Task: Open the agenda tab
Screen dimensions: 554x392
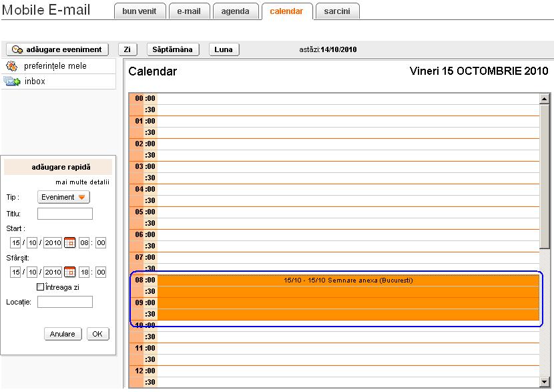Action: coord(235,11)
